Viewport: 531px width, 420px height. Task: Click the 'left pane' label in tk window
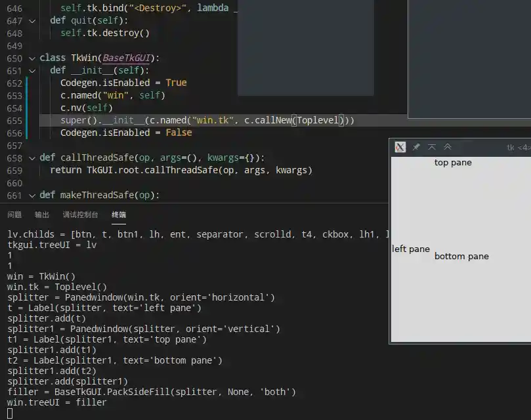[x=410, y=249]
